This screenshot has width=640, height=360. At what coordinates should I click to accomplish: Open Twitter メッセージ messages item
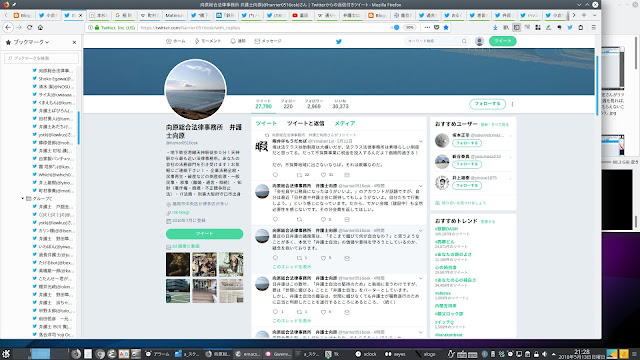click(268, 41)
